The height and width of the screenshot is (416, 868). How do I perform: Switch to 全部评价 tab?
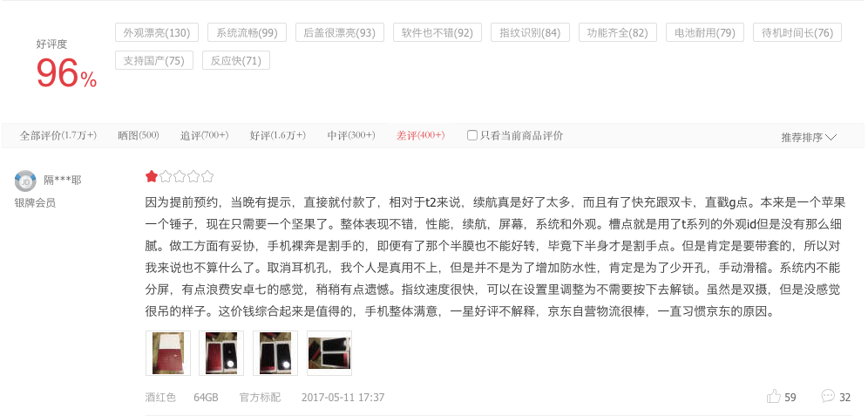point(58,135)
